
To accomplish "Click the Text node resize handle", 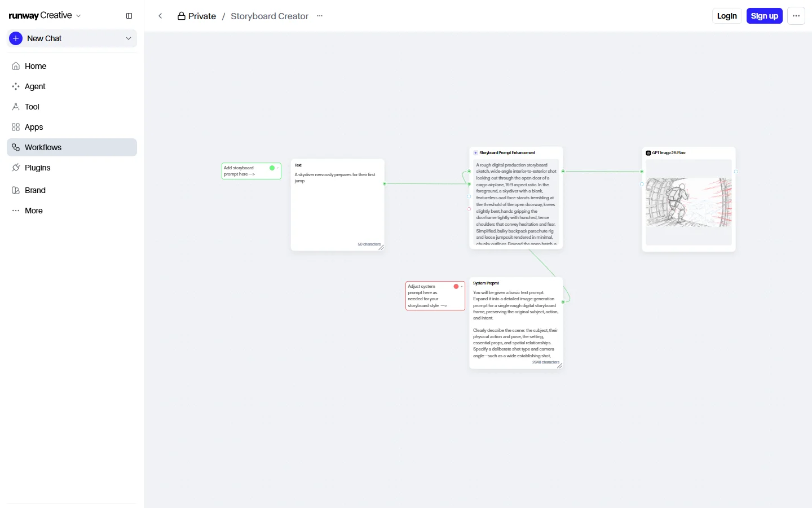I will (381, 247).
